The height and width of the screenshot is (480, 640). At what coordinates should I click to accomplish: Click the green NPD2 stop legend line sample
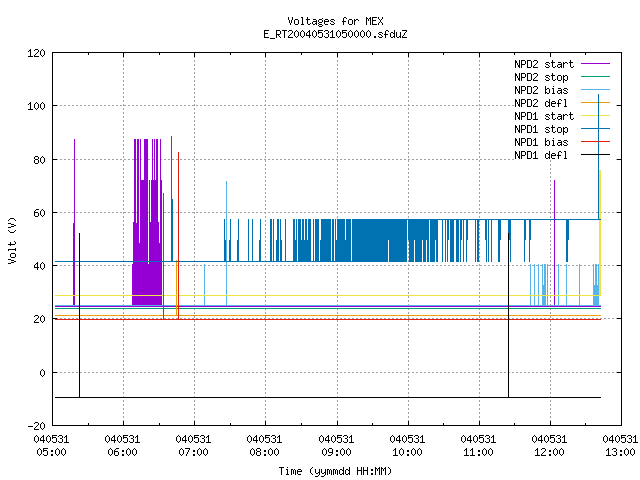click(596, 77)
